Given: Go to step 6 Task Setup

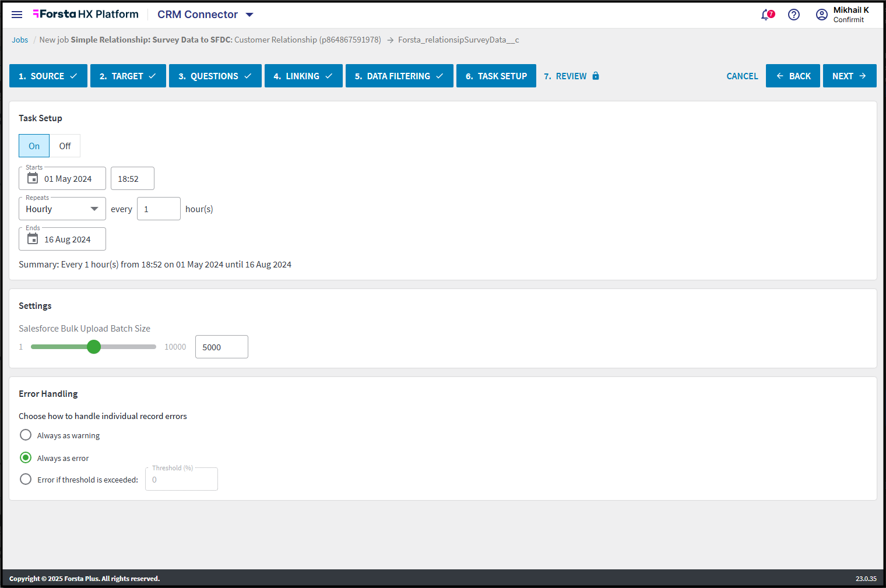Looking at the screenshot, I should point(496,76).
